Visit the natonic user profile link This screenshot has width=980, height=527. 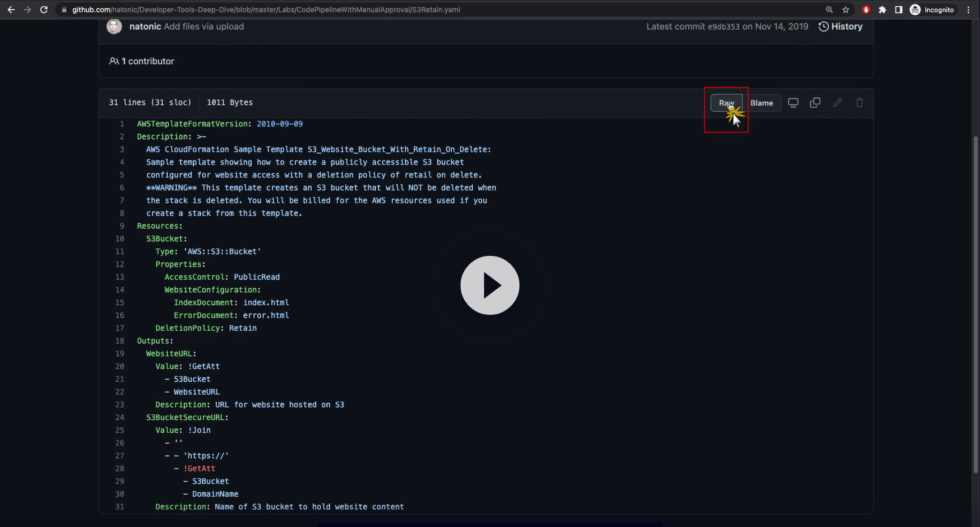(145, 27)
